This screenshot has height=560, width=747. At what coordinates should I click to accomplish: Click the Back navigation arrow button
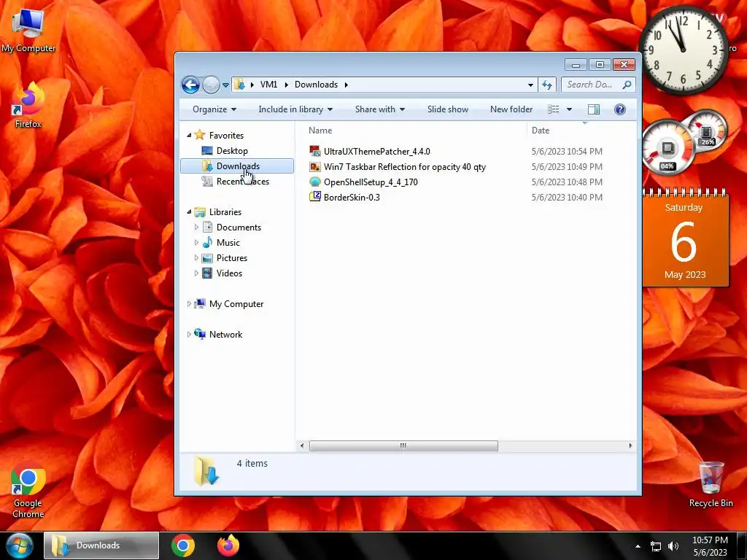[190, 85]
